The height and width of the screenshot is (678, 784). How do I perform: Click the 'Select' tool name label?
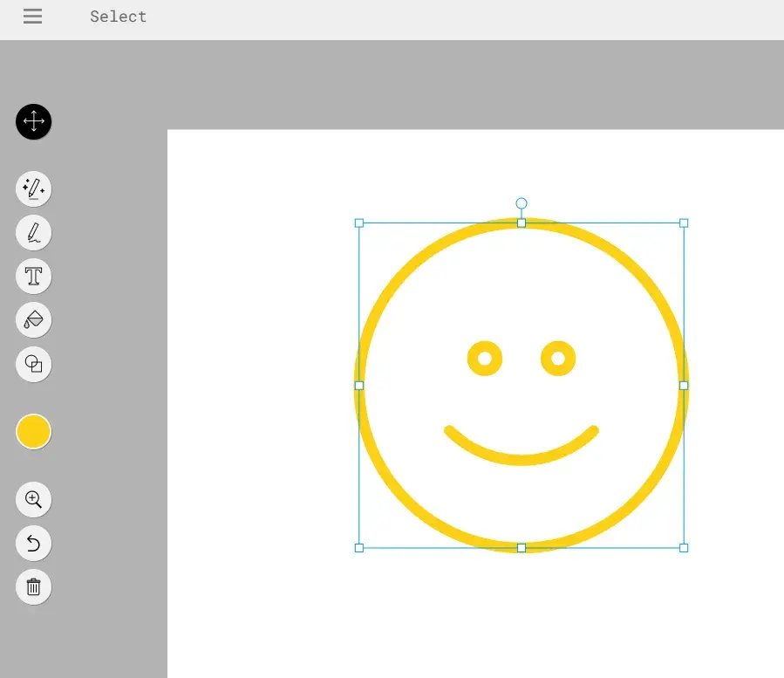point(119,17)
